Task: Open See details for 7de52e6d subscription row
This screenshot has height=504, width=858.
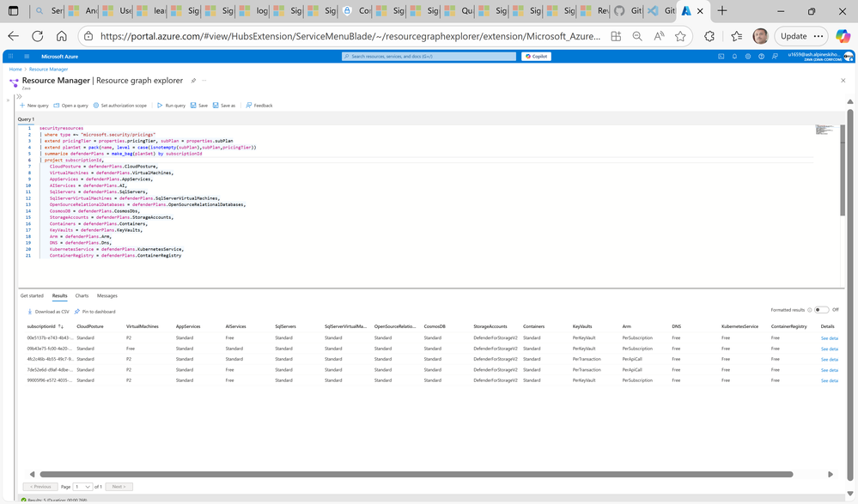Action: pyautogui.click(x=829, y=370)
